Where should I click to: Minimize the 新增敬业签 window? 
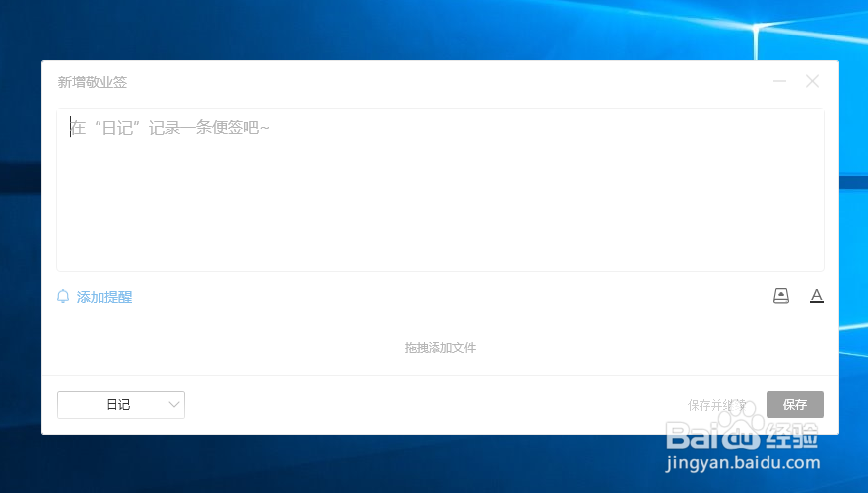780,82
